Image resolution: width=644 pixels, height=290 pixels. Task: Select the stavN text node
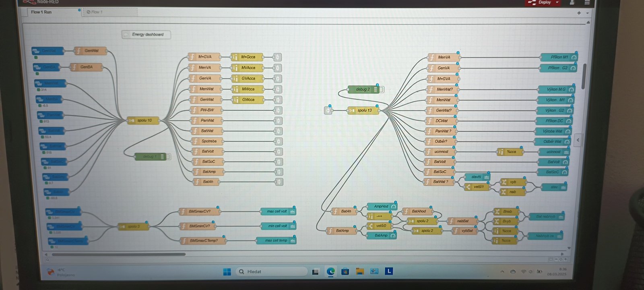point(477,177)
